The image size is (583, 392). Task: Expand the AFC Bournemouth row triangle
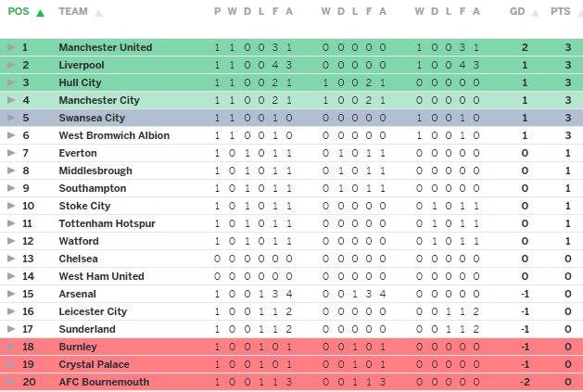11,382
